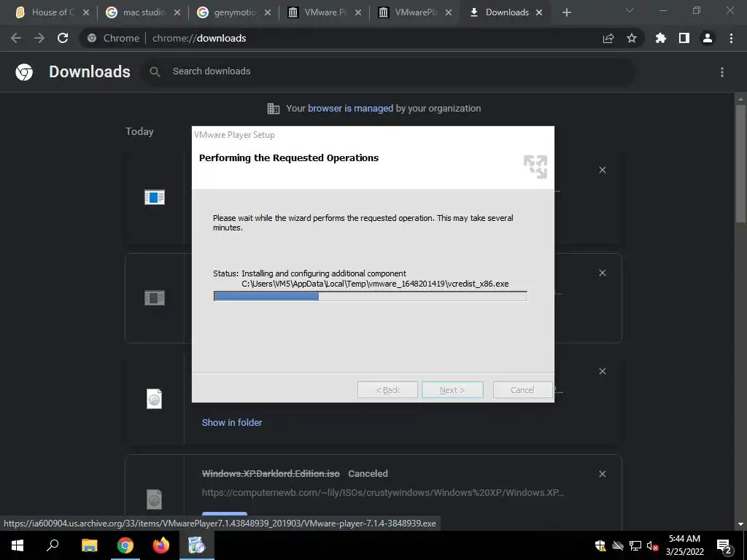Close the mac studio tab
The image size is (747, 560).
(177, 13)
